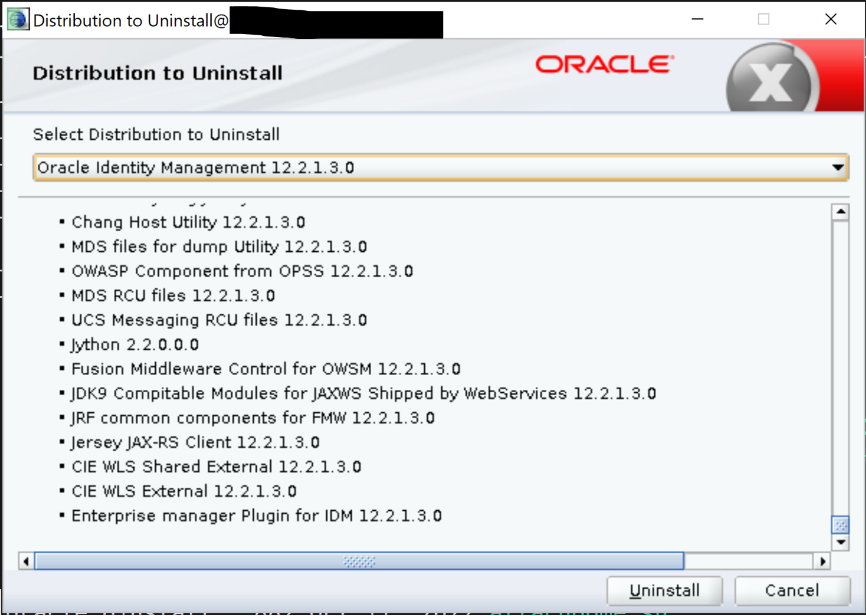
Task: Click the vertical scrollbar up arrow
Action: [840, 212]
